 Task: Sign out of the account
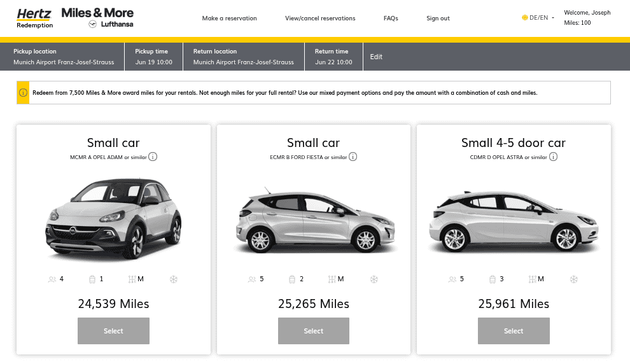click(x=438, y=18)
